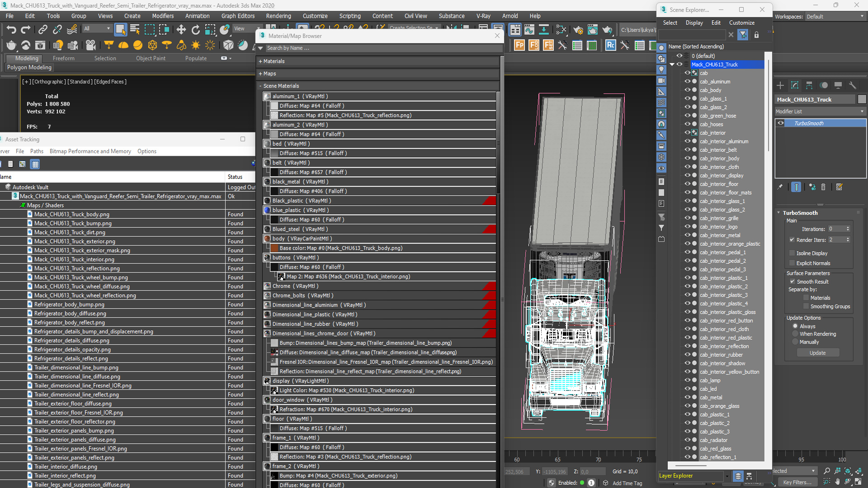Screen dimensions: 868x488
Task: Enable Explicit Normals checkbox
Action: pyautogui.click(x=792, y=263)
